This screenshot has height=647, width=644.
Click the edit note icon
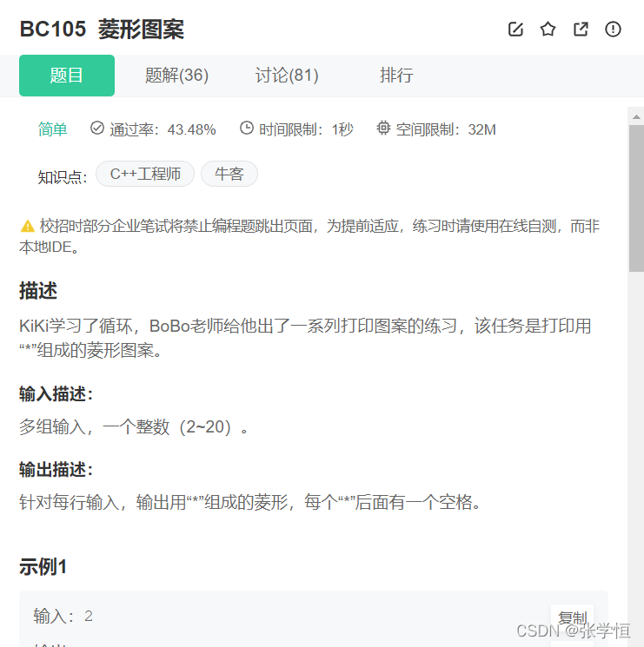pos(515,30)
